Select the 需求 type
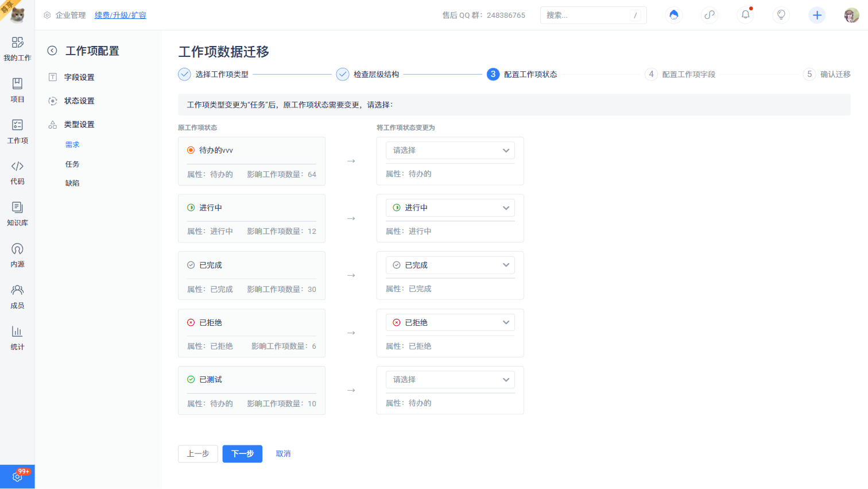The width and height of the screenshot is (868, 489). click(x=72, y=145)
